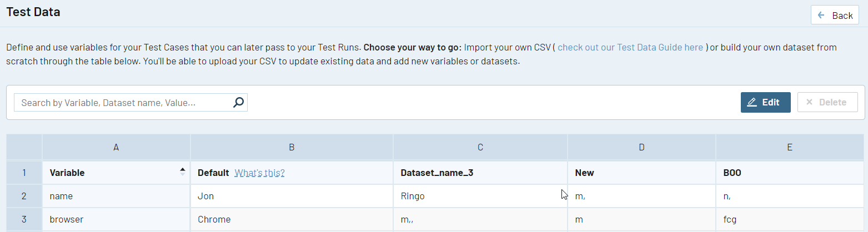Select column C header
The image size is (868, 232).
[x=480, y=147]
